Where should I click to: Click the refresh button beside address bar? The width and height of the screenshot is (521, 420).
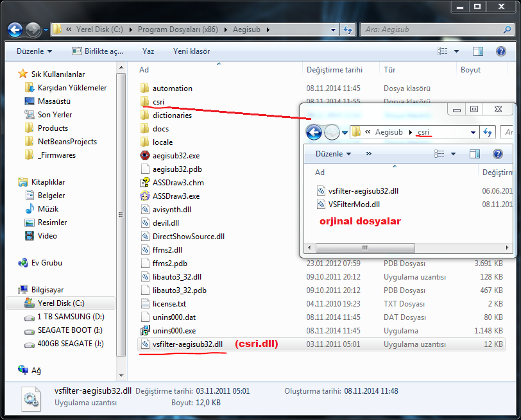point(348,29)
